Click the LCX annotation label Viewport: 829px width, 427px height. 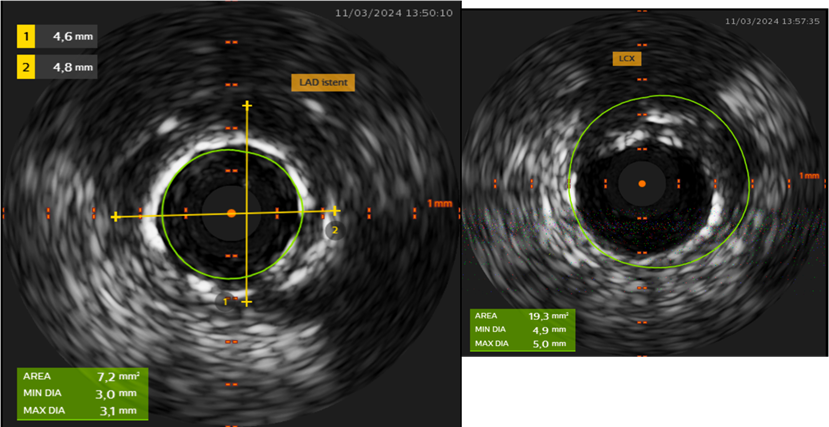pos(626,59)
